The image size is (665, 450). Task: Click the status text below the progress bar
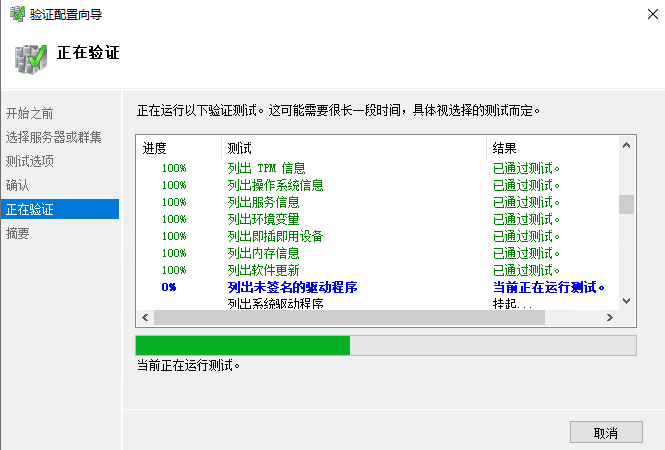coord(188,365)
